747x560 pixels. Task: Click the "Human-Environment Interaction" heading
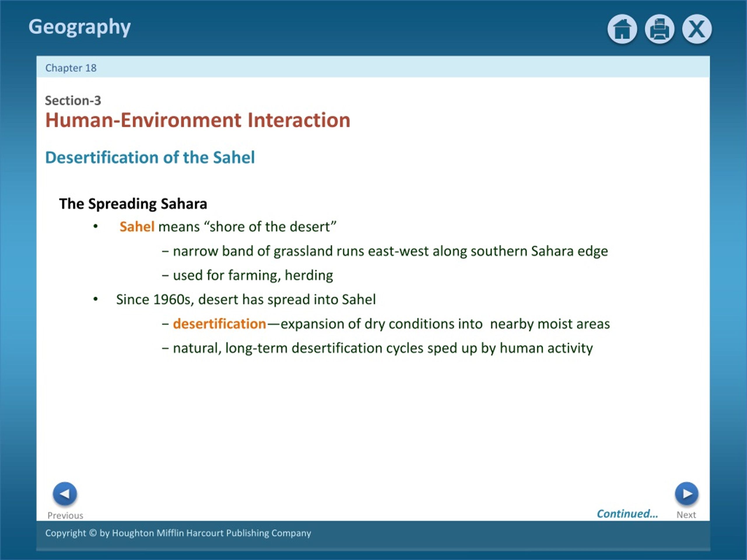pyautogui.click(x=198, y=120)
